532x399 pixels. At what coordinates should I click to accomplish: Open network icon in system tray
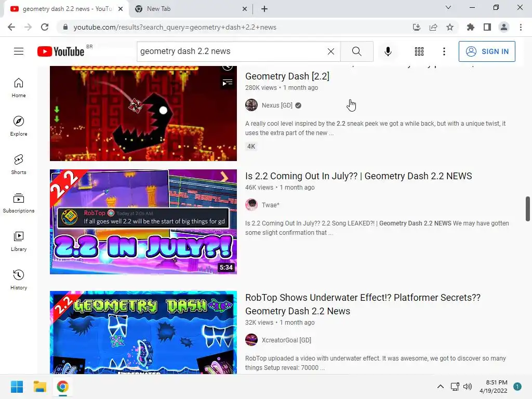point(455,387)
